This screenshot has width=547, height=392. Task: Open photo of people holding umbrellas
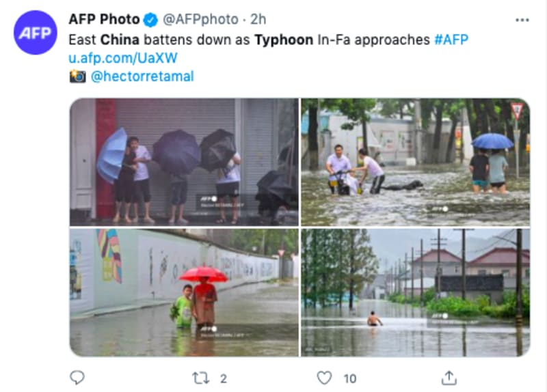point(184,161)
